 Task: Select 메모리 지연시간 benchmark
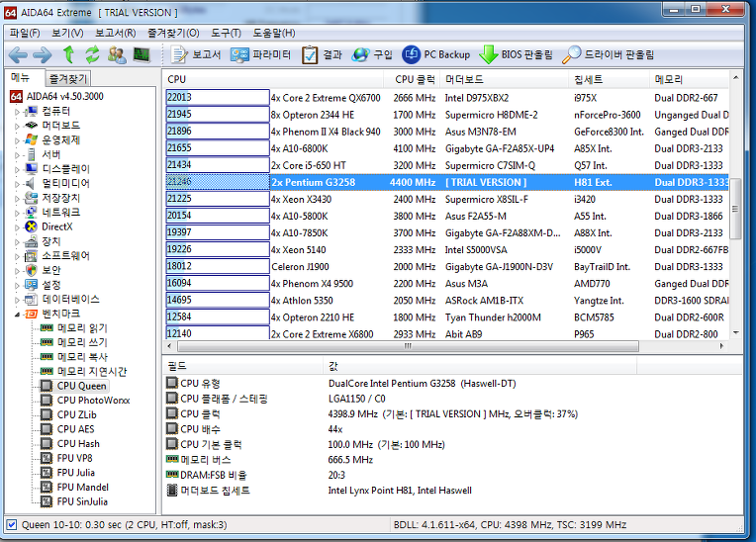(x=92, y=372)
